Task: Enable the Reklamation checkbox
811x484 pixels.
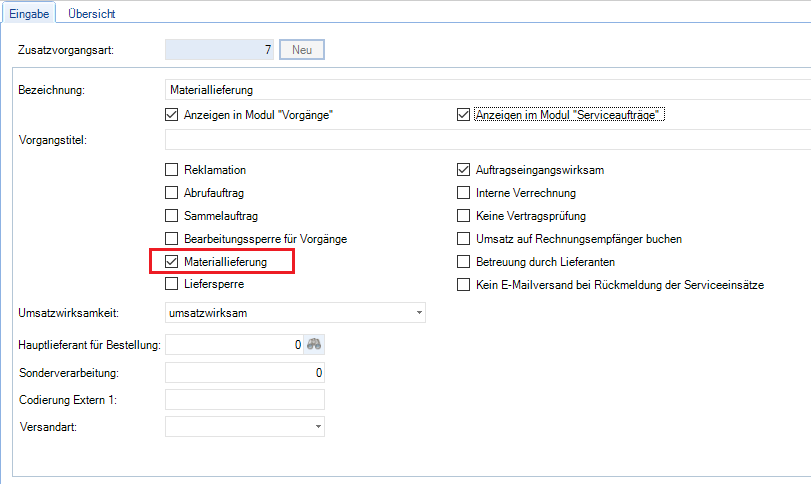Action: [171, 170]
